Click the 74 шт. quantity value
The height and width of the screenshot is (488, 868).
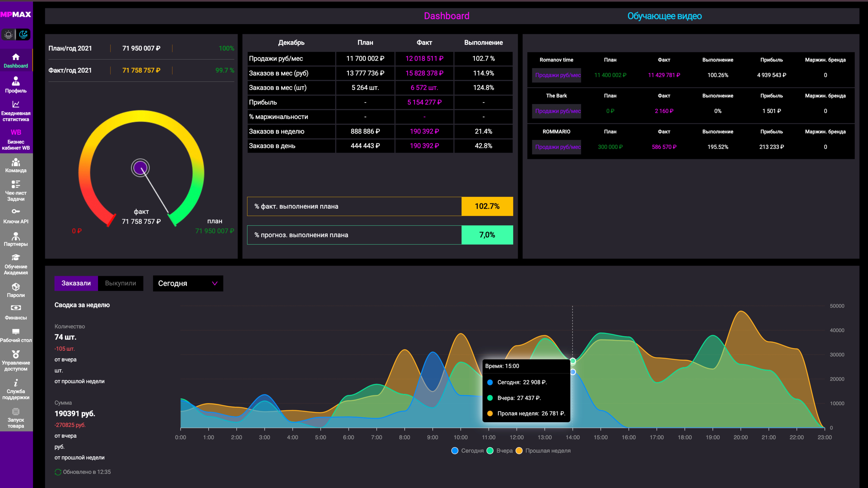(65, 337)
